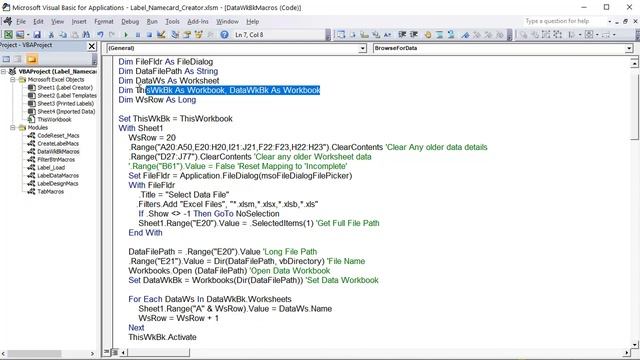Select Sheet3 (Printed Labels) in tree
This screenshot has width=640, height=360.
coord(65,104)
